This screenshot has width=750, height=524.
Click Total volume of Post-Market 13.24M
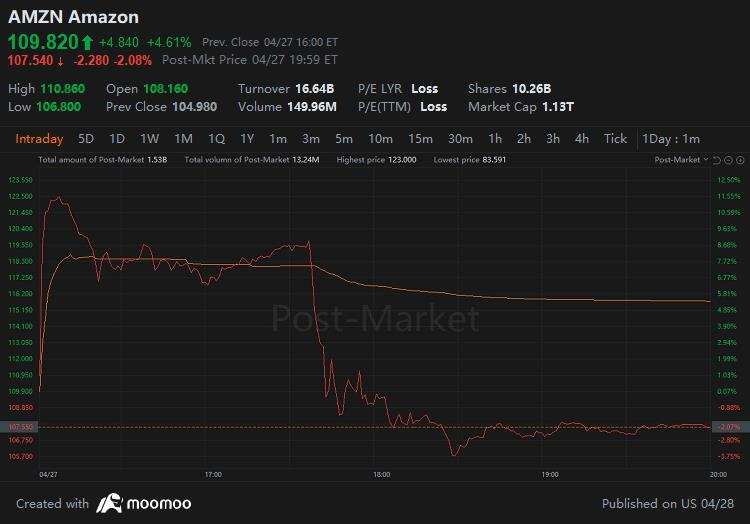click(x=252, y=160)
